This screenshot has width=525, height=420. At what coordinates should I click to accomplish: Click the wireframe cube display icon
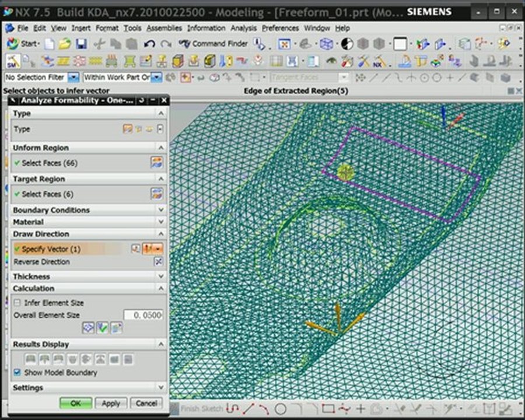[x=326, y=44]
